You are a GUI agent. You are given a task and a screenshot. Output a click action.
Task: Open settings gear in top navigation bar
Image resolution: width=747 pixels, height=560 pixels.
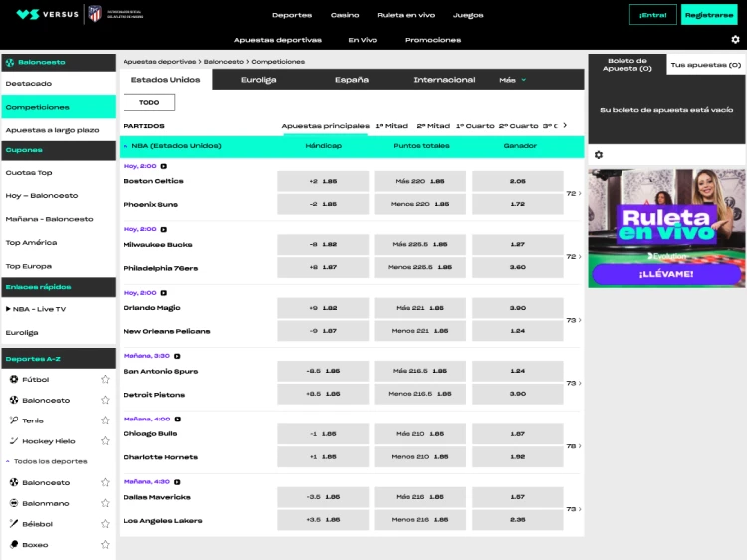[735, 40]
